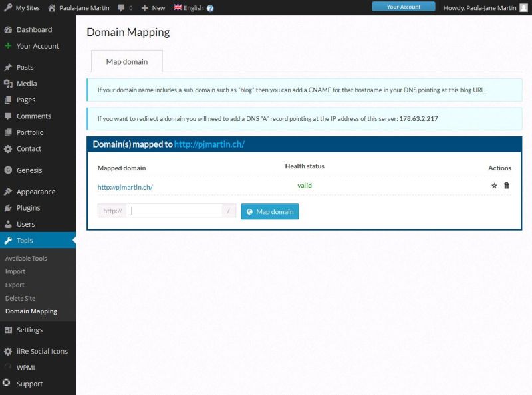
Task: Open the language flag switcher (English)
Action: coord(189,7)
